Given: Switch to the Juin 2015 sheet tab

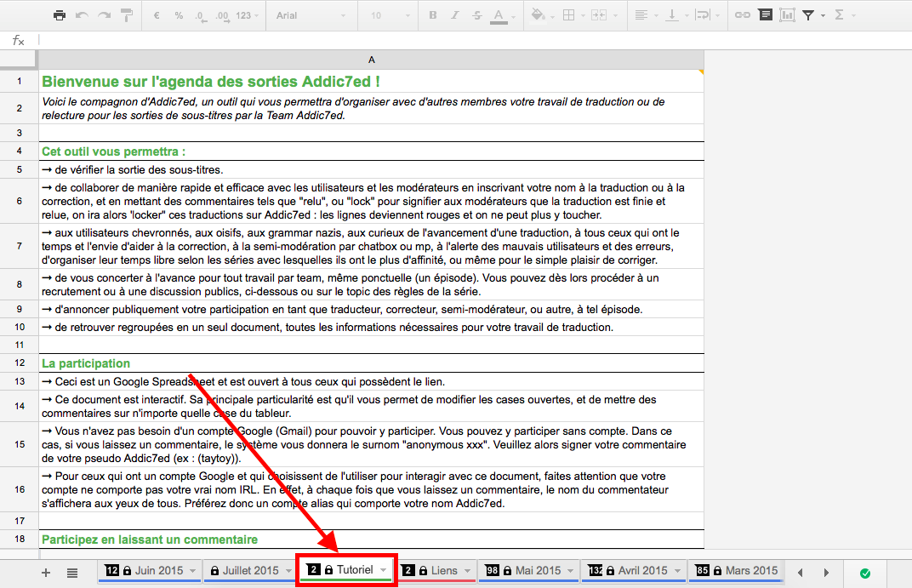Looking at the screenshot, I should coord(158,571).
